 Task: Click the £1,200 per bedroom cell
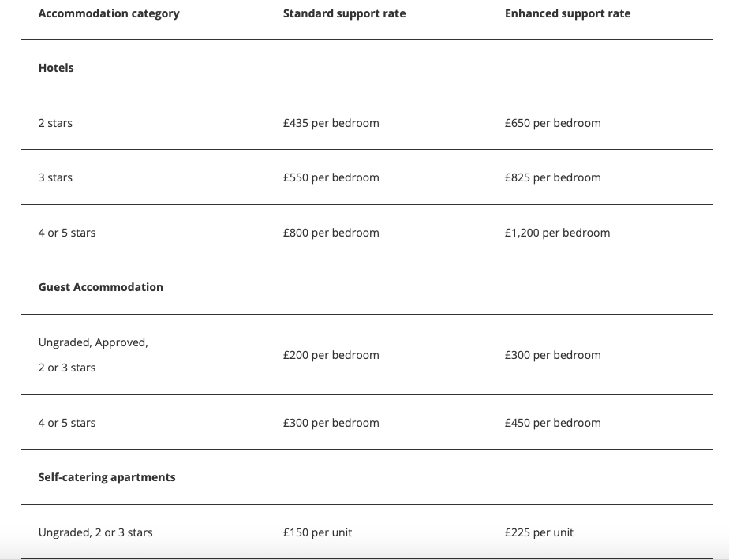pyautogui.click(x=558, y=233)
